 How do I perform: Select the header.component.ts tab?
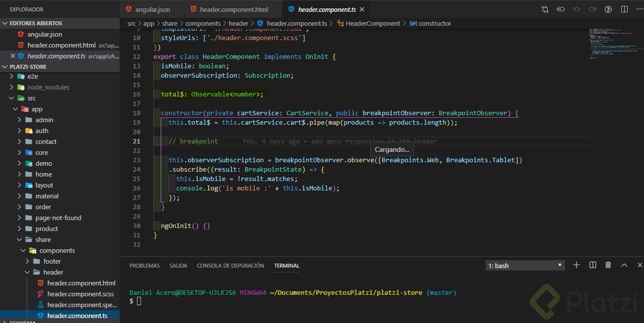point(326,9)
